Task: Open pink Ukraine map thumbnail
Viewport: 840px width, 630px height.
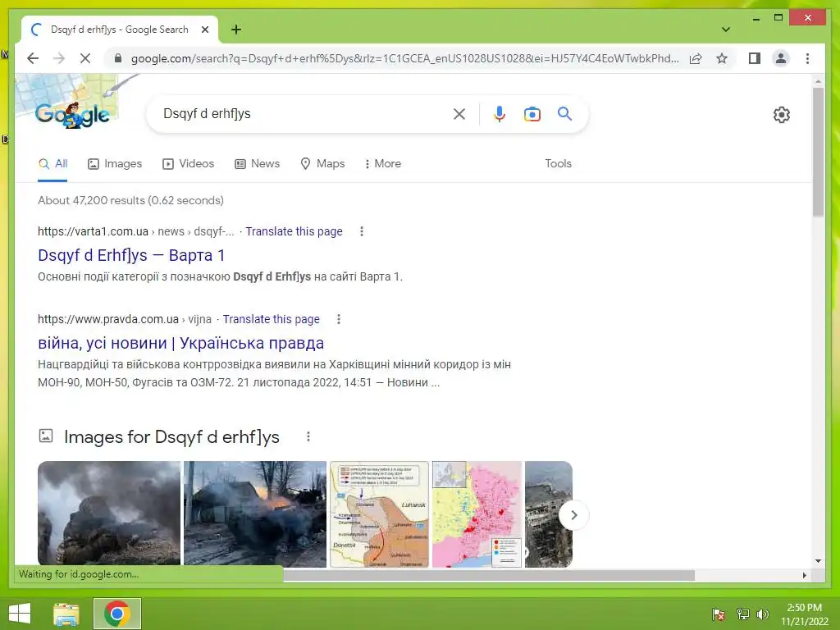Action: (x=477, y=514)
